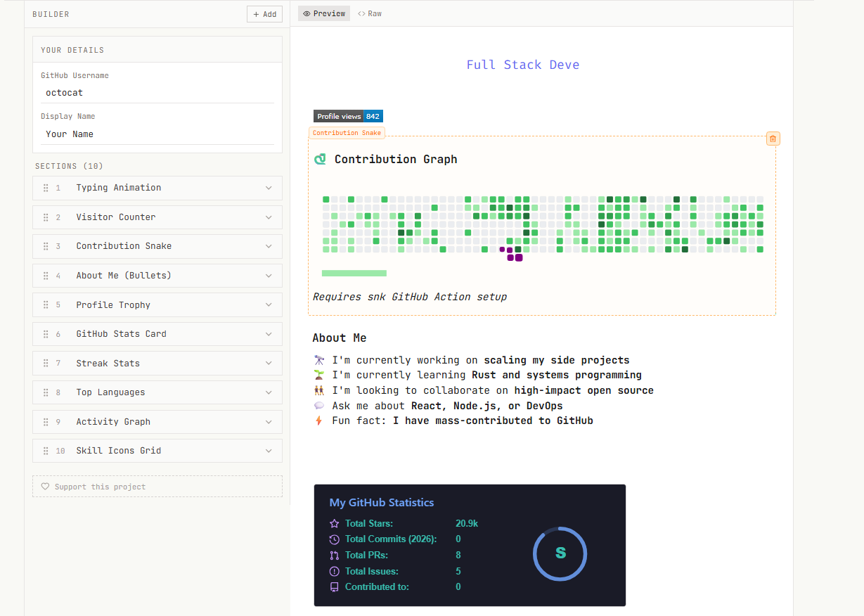This screenshot has width=864, height=616.
Task: Expand the Profile Trophy section chevron
Action: (x=269, y=305)
